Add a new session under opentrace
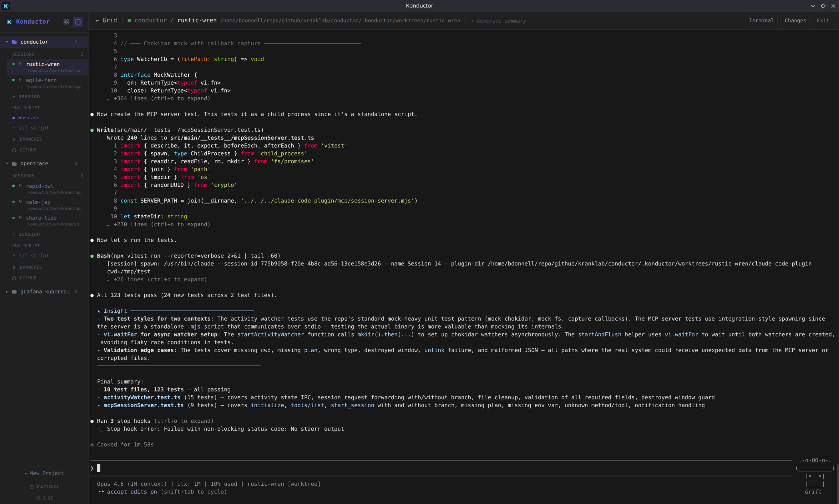This screenshot has width=839, height=504. click(x=26, y=234)
